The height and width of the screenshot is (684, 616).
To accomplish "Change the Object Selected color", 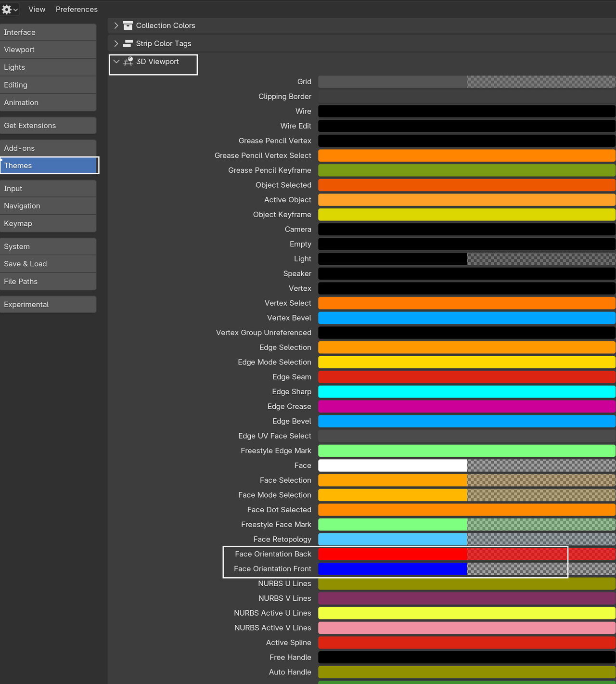I will [467, 185].
